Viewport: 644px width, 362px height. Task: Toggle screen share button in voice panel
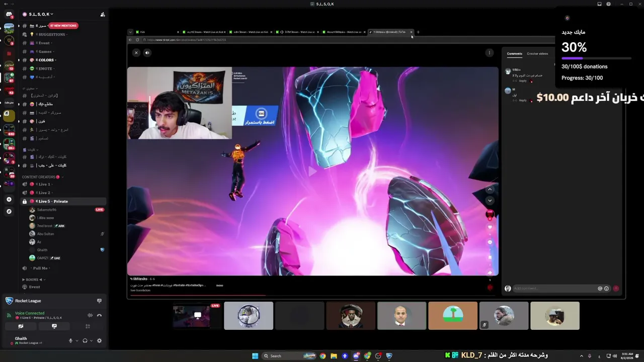[x=54, y=326]
